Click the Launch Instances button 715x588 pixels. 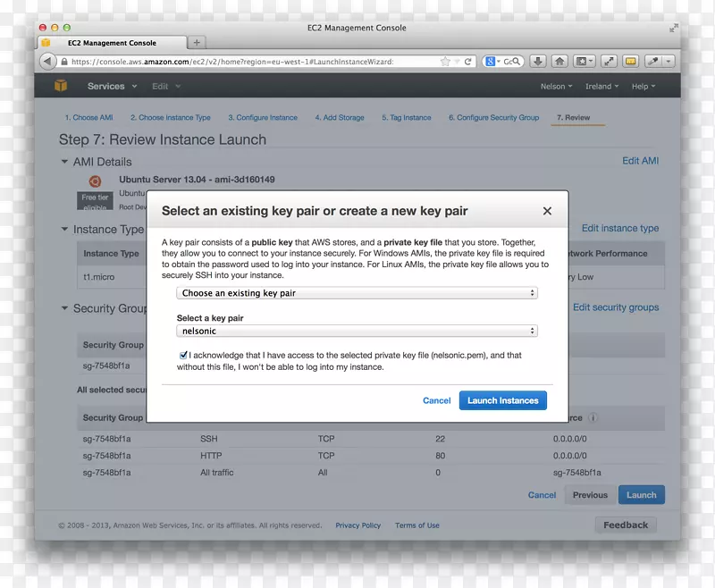point(502,400)
